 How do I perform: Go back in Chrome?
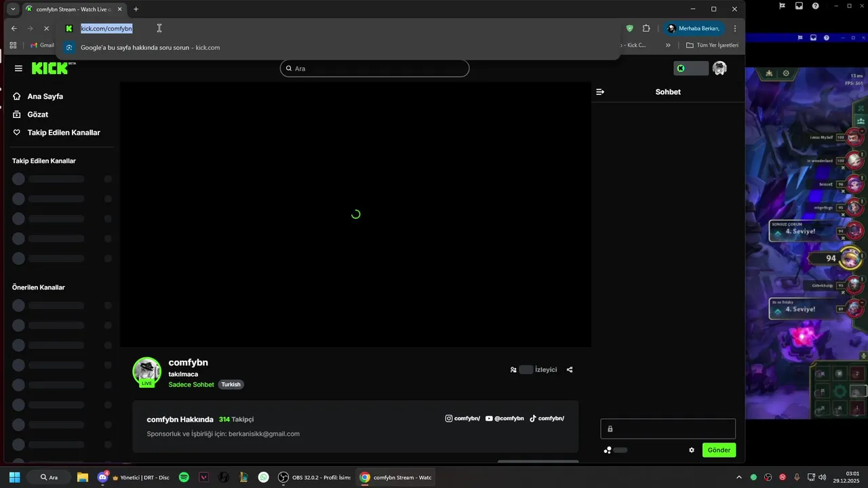point(14,28)
